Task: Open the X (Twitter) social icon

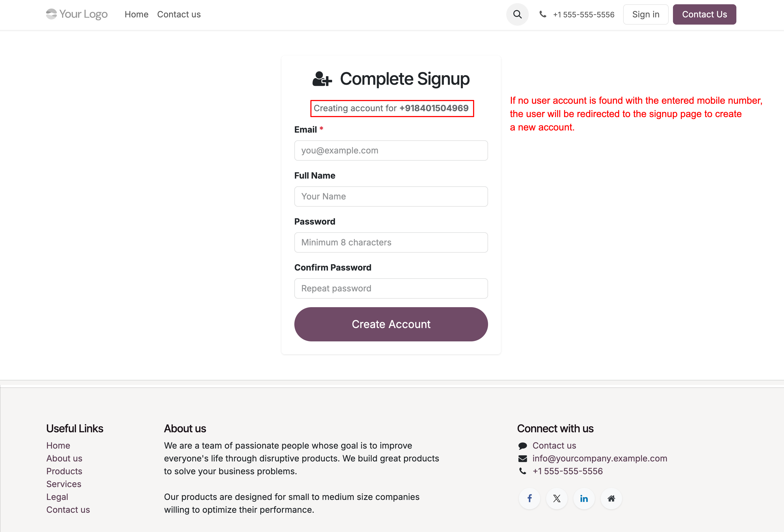Action: (557, 498)
